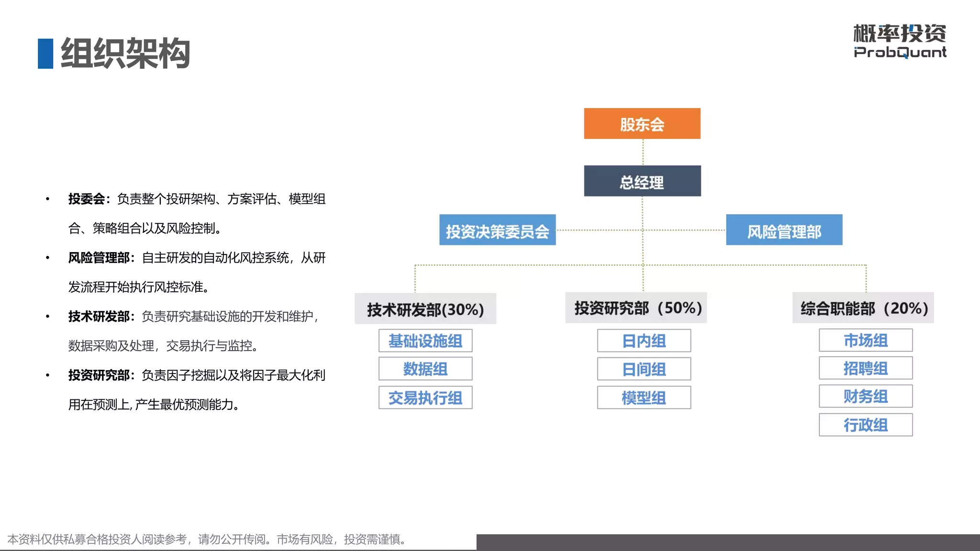
Task: Click the 财务组 box
Action: (x=866, y=396)
